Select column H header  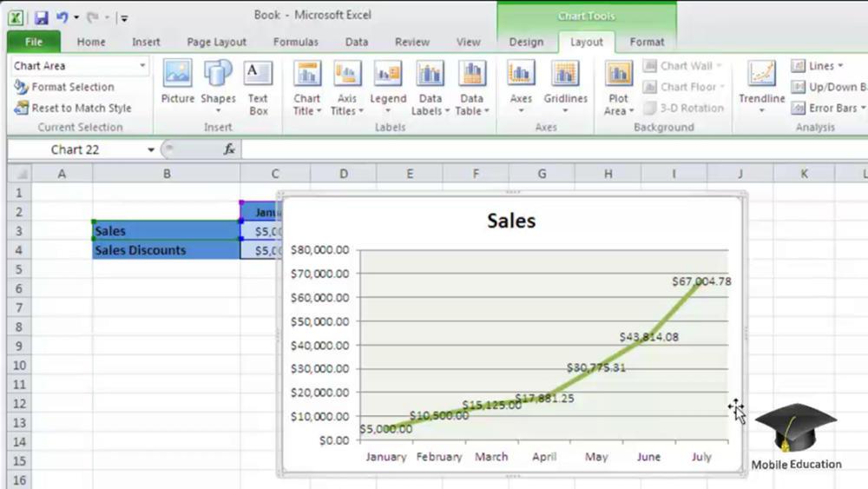pyautogui.click(x=608, y=174)
